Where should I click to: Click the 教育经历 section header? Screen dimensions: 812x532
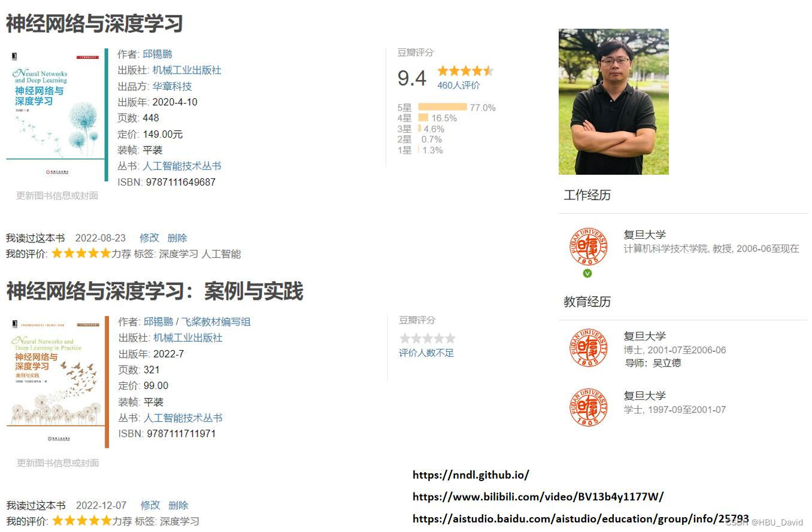point(587,302)
